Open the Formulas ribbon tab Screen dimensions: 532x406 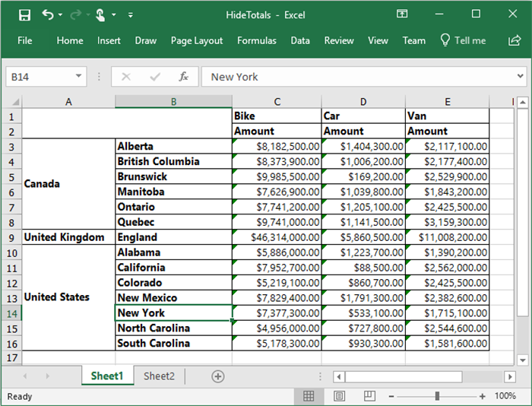click(257, 40)
